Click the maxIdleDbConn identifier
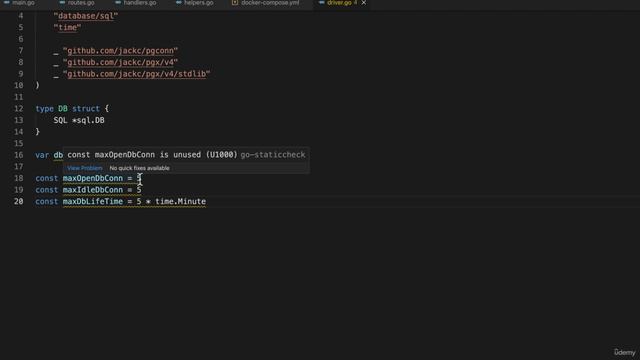The image size is (640, 360). pos(93,190)
